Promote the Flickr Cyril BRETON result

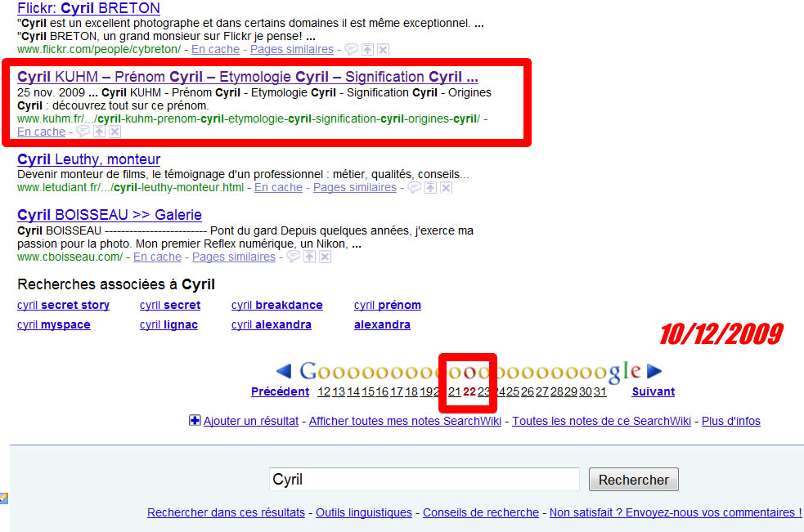(367, 49)
